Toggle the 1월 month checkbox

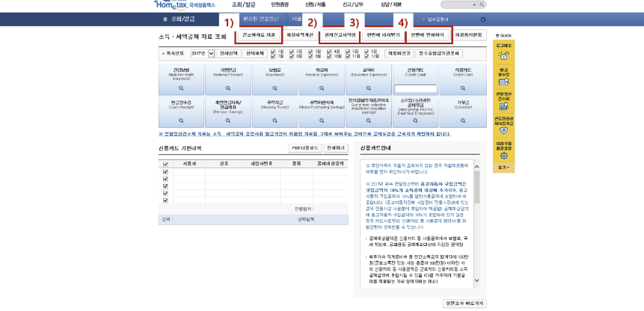pos(273,52)
